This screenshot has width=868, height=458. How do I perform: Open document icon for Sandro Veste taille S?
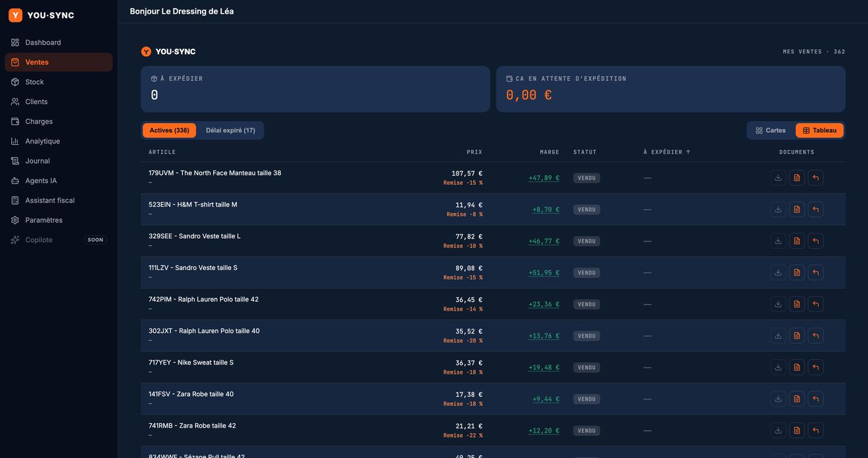click(797, 272)
